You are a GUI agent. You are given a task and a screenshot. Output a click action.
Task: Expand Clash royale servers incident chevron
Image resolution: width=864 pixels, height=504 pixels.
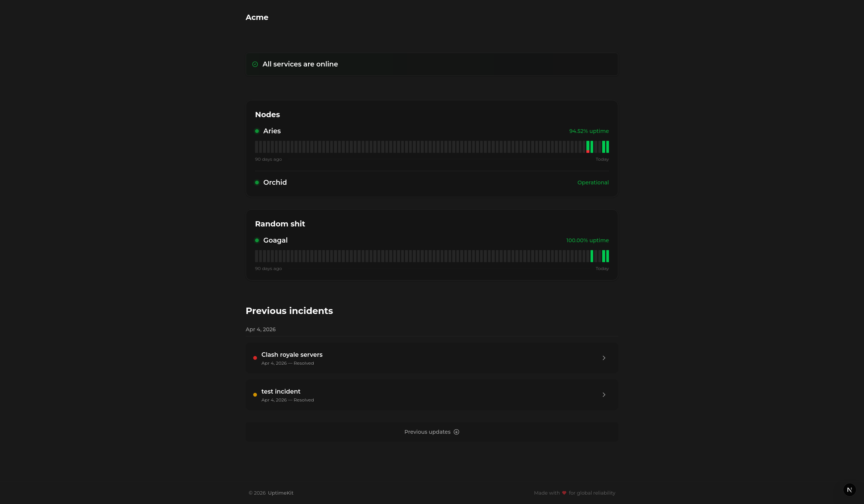point(604,358)
